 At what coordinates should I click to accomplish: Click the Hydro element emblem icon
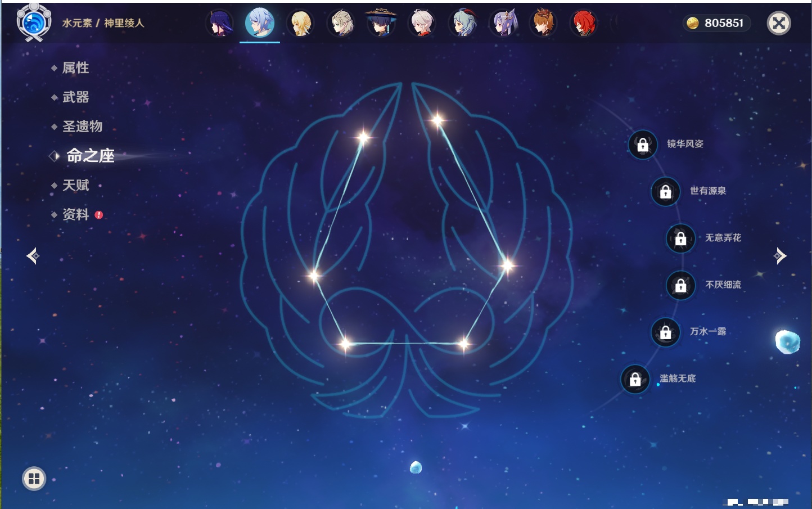click(x=34, y=22)
